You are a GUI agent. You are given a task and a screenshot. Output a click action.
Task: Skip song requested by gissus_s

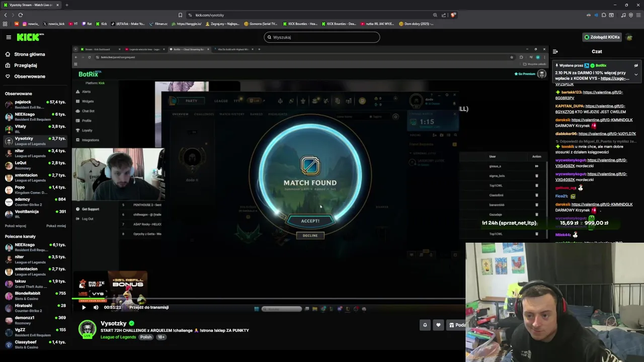pos(536,166)
